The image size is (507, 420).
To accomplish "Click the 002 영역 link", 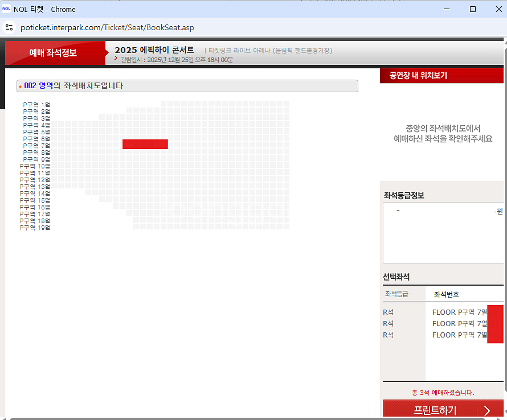I will click(x=39, y=86).
